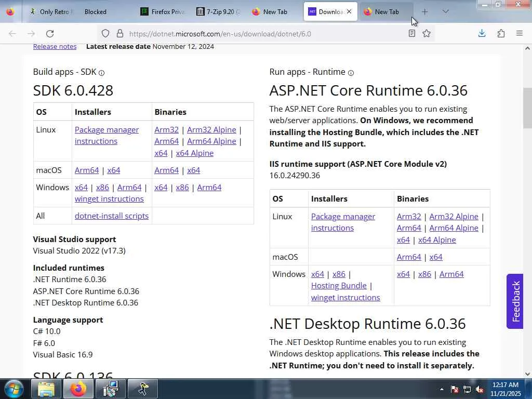Open Windows Explorer from the taskbar

pos(46,389)
